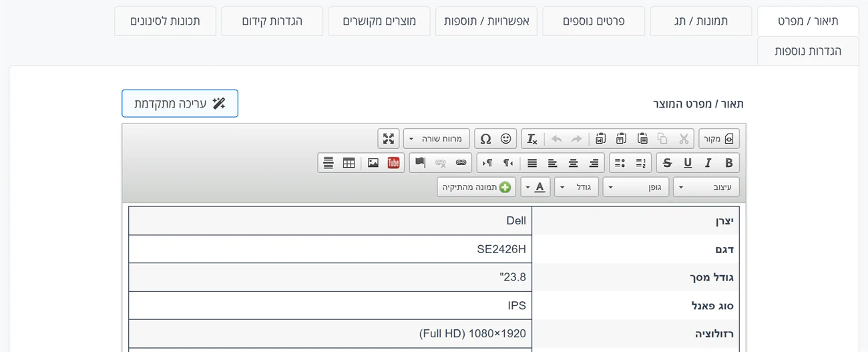Insert a bulleted list

620,163
